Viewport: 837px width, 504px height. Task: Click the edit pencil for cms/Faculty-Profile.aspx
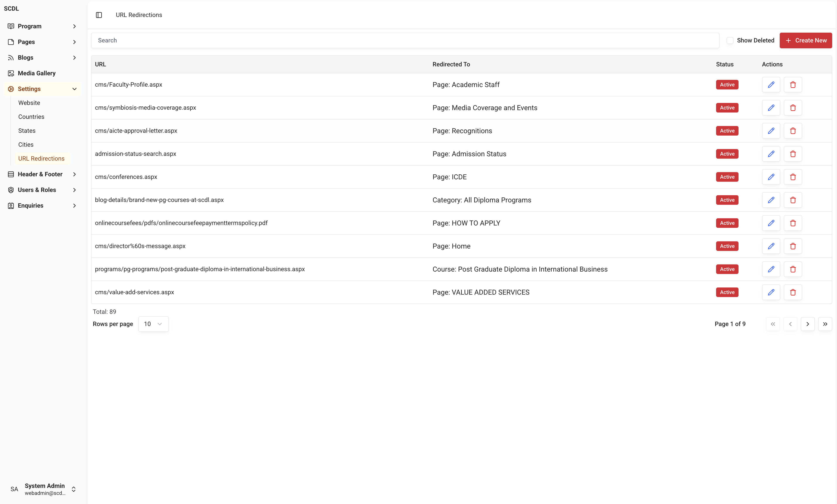[771, 84]
